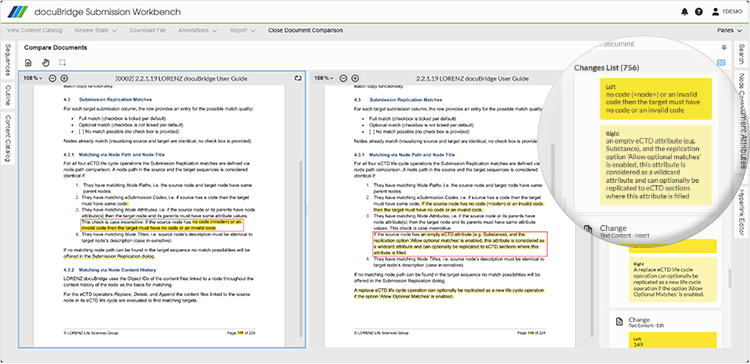This screenshot has height=364, width=750.
Task: Zoom in on the right document pane
Action: (x=355, y=78)
